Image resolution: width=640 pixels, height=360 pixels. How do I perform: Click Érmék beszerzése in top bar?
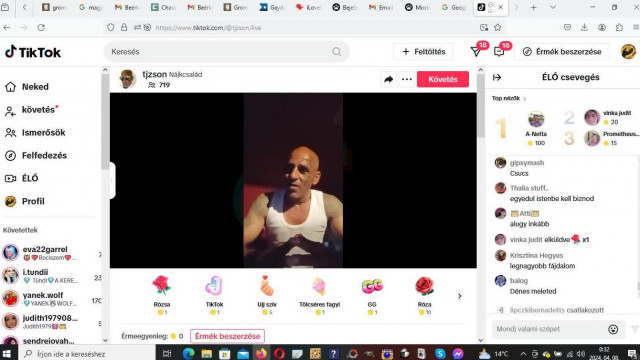coord(562,52)
